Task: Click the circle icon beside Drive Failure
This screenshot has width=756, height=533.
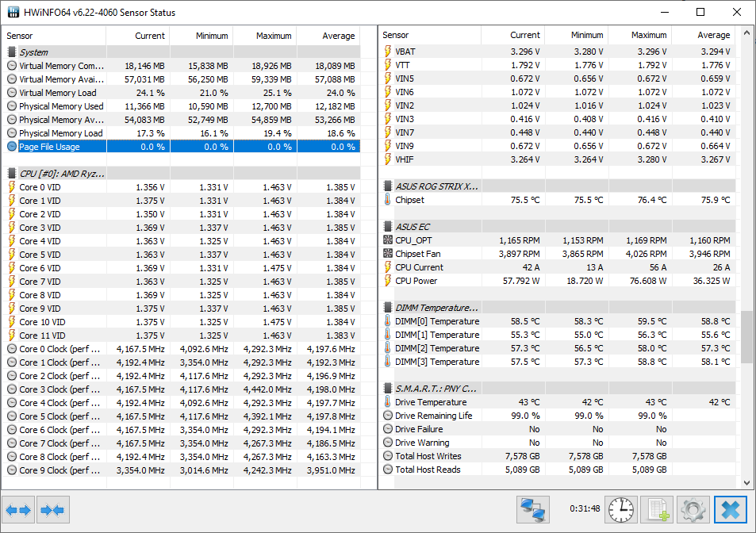Action: point(388,429)
